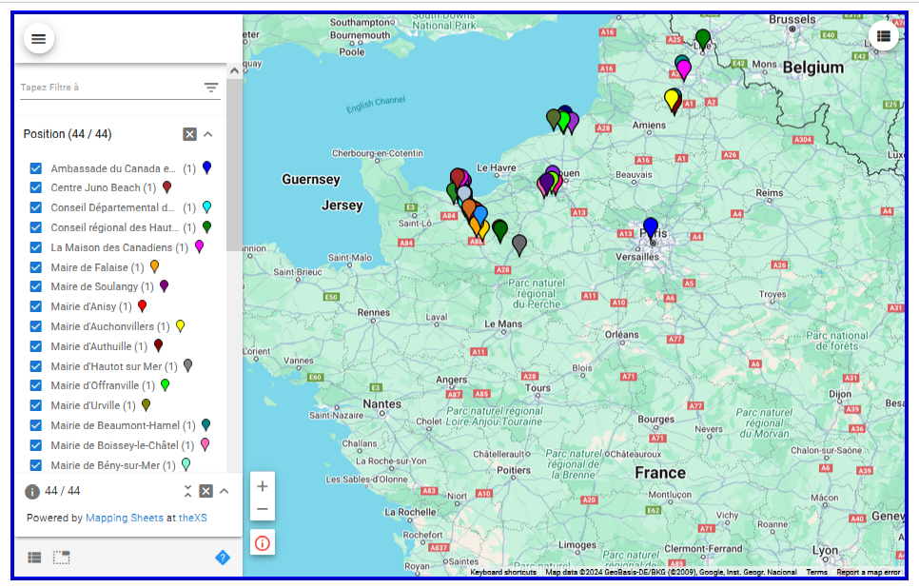Select the La Maison des Canadiens list entry
Viewport: 919px width, 588px height.
111,247
